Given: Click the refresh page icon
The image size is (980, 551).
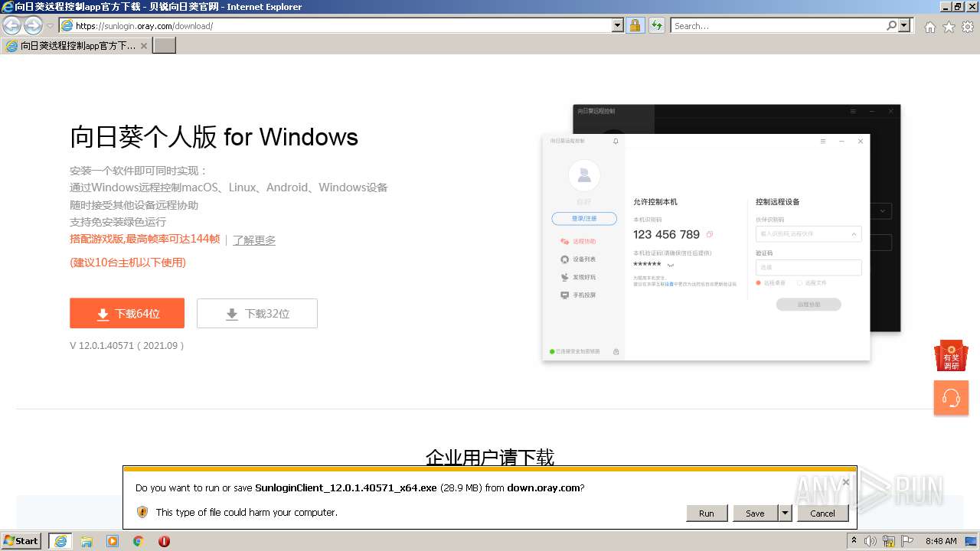Looking at the screenshot, I should [656, 25].
